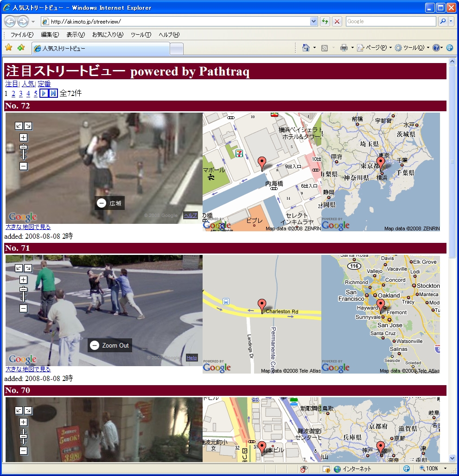This screenshot has height=476, width=459.
Task: Rotate left in the No. 72 street view
Action: tap(19, 126)
